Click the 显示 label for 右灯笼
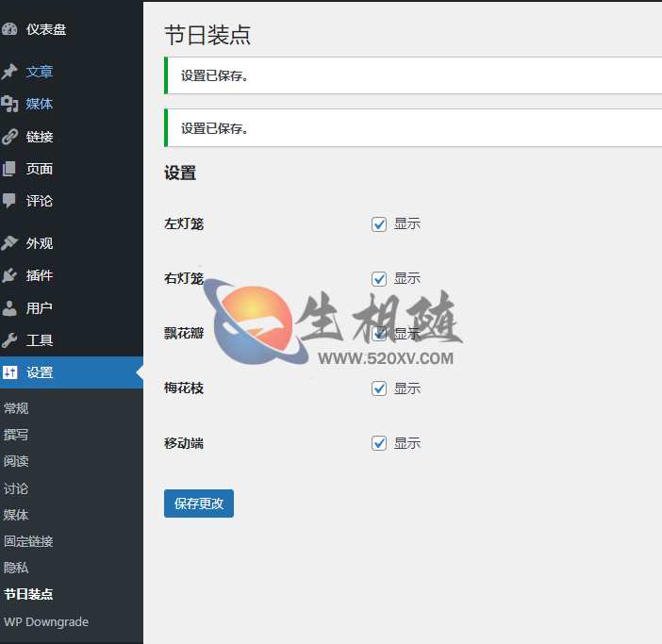This screenshot has width=662, height=644. tap(407, 278)
